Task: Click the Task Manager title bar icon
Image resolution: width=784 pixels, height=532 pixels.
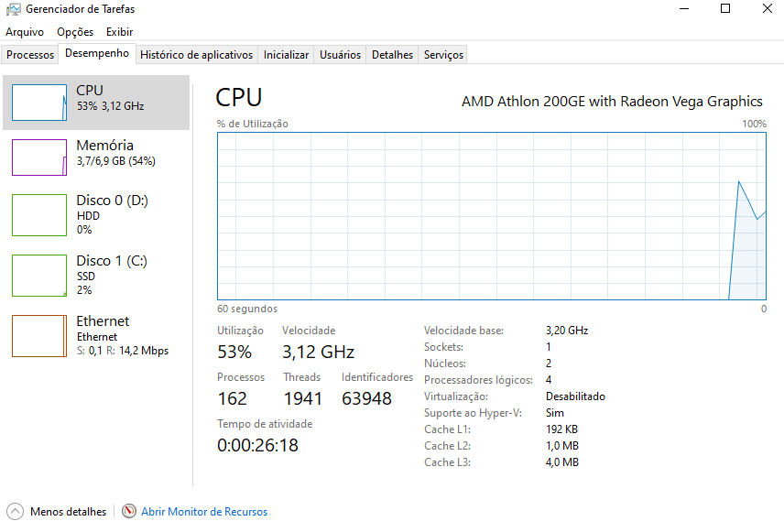Action: [13, 9]
